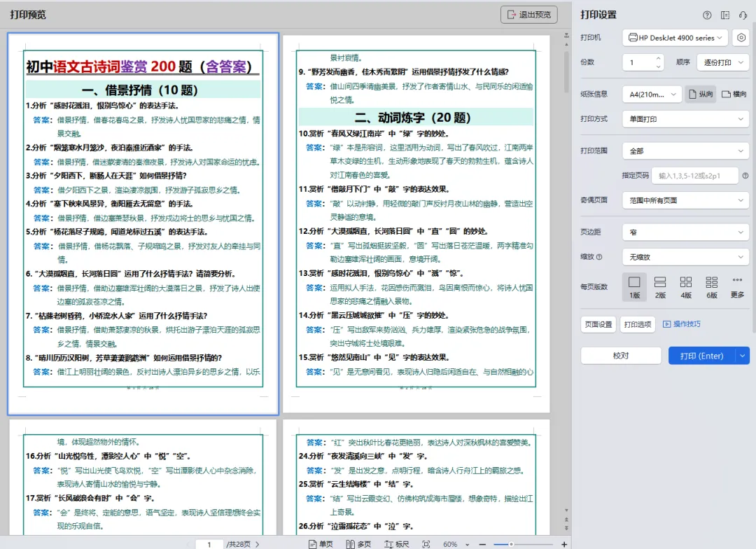Toggle the 标尺 ruler icon

pos(397,543)
